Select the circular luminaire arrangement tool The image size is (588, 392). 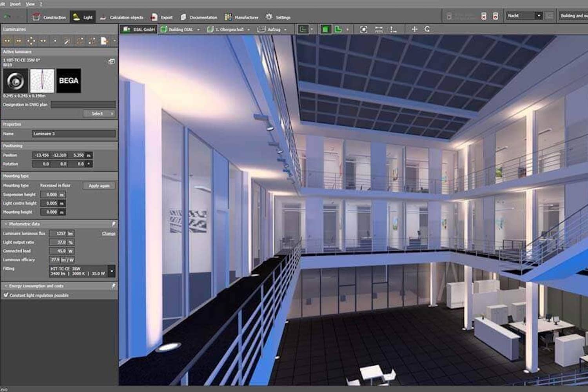pos(31,41)
